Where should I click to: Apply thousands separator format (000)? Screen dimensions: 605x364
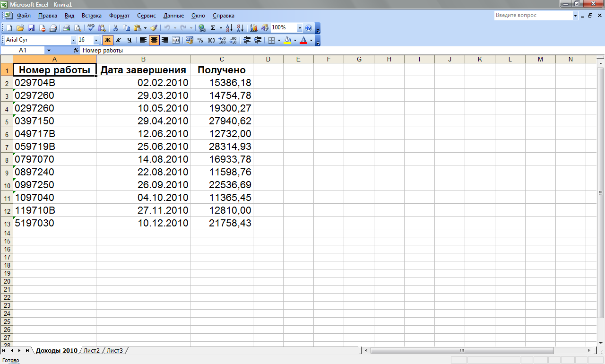point(211,40)
